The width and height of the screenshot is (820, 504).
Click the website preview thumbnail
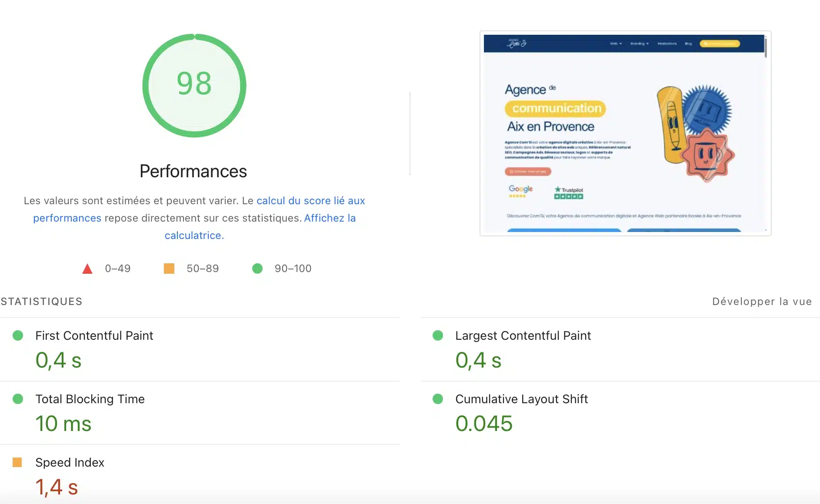coord(625,133)
